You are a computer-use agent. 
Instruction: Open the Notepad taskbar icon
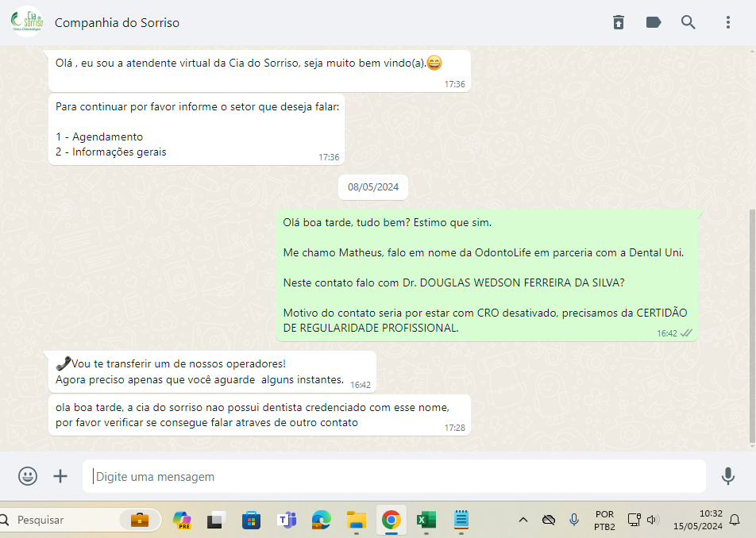point(461,520)
